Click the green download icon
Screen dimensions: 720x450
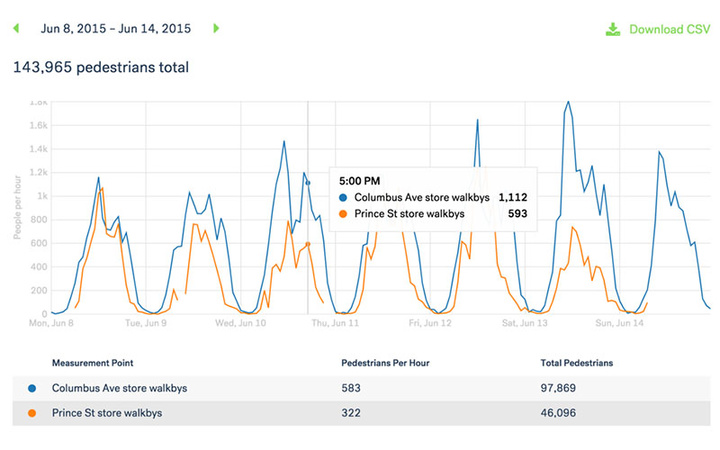[612, 29]
